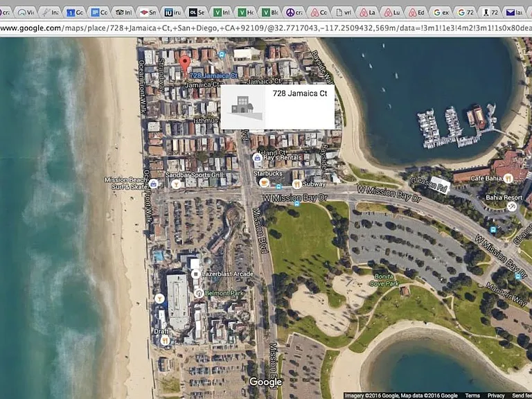The image size is (532, 399).
Task: Open the Privacy link in map footer
Action: coord(496,396)
